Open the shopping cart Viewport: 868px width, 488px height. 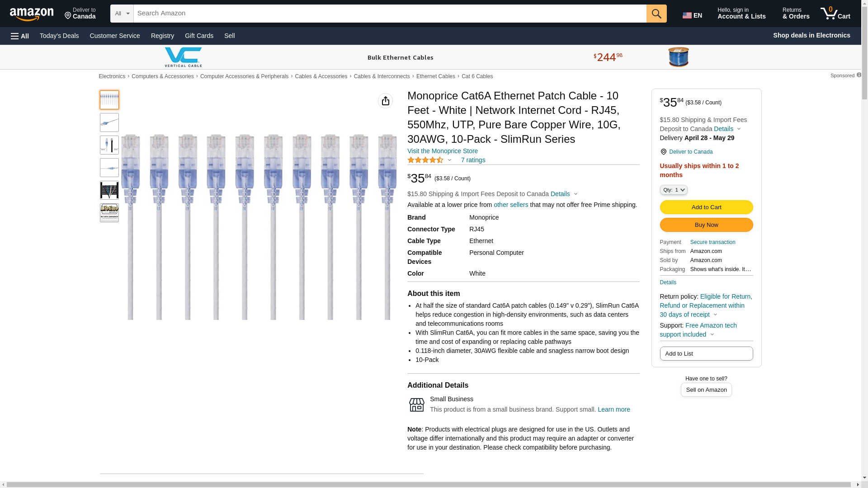835,14
